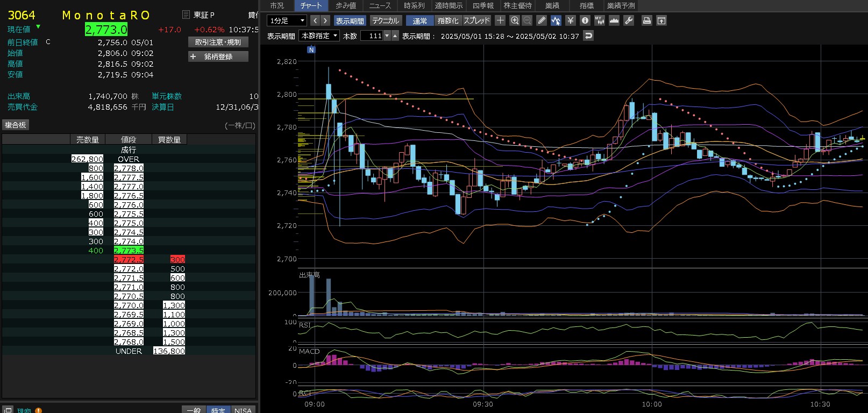Click the stock code 3064

22,15
